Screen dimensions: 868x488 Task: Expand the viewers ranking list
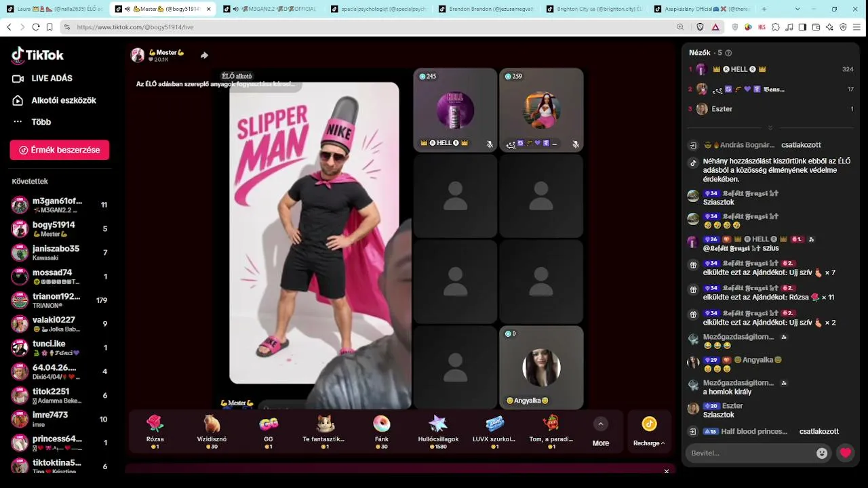pos(770,128)
